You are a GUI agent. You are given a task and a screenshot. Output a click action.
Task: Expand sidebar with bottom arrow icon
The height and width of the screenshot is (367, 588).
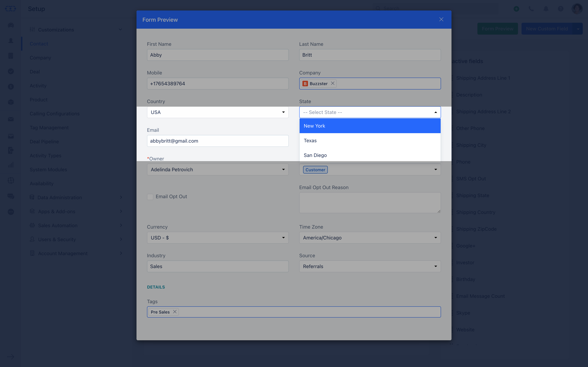click(10, 357)
